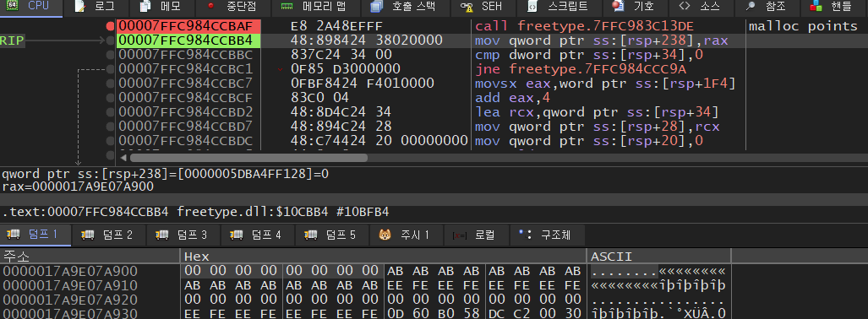Open the 호출 스택 (call stack) tab
This screenshot has height=319, width=868.
click(402, 7)
